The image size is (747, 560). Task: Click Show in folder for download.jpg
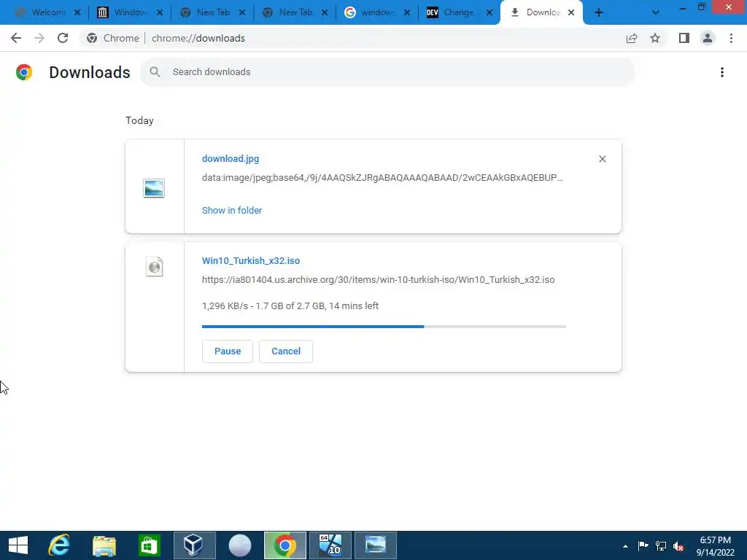[232, 211]
